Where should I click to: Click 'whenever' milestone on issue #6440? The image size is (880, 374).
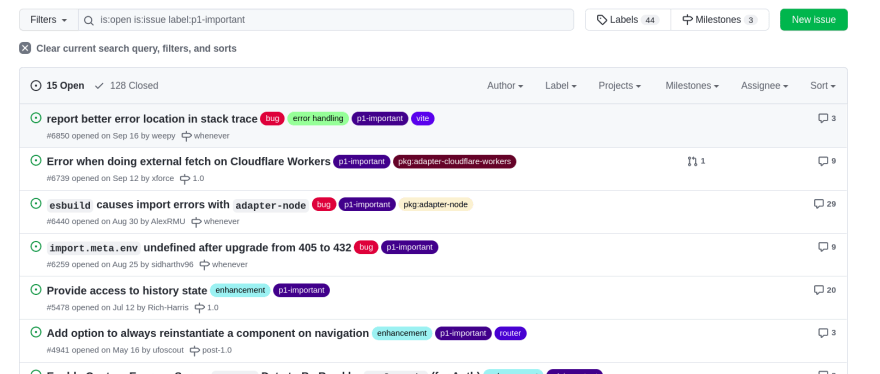click(216, 221)
